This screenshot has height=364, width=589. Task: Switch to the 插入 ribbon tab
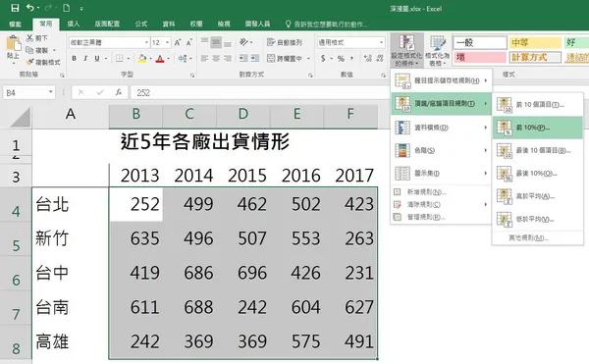tap(74, 24)
